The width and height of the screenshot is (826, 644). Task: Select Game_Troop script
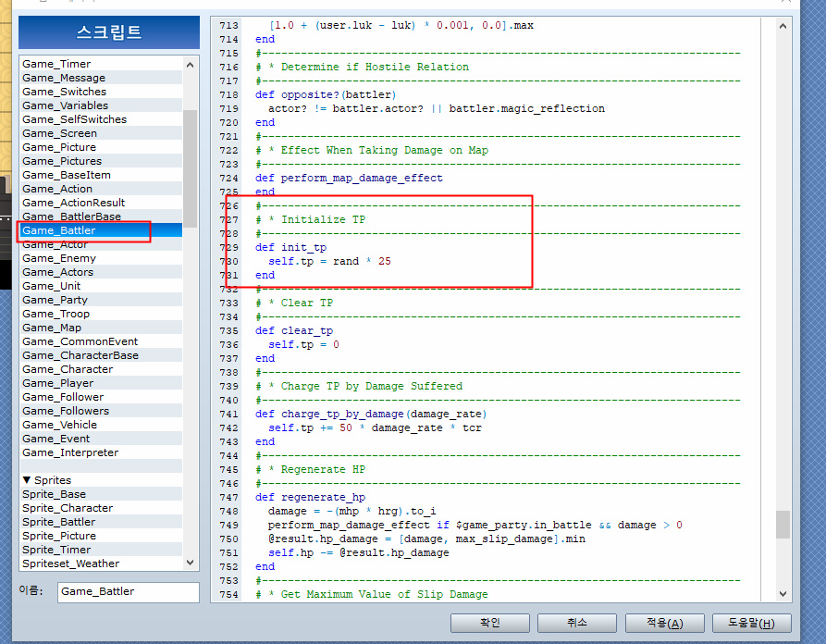101,314
